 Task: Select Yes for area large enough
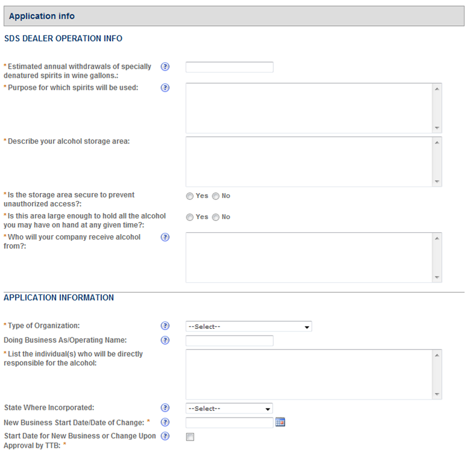coord(189,217)
